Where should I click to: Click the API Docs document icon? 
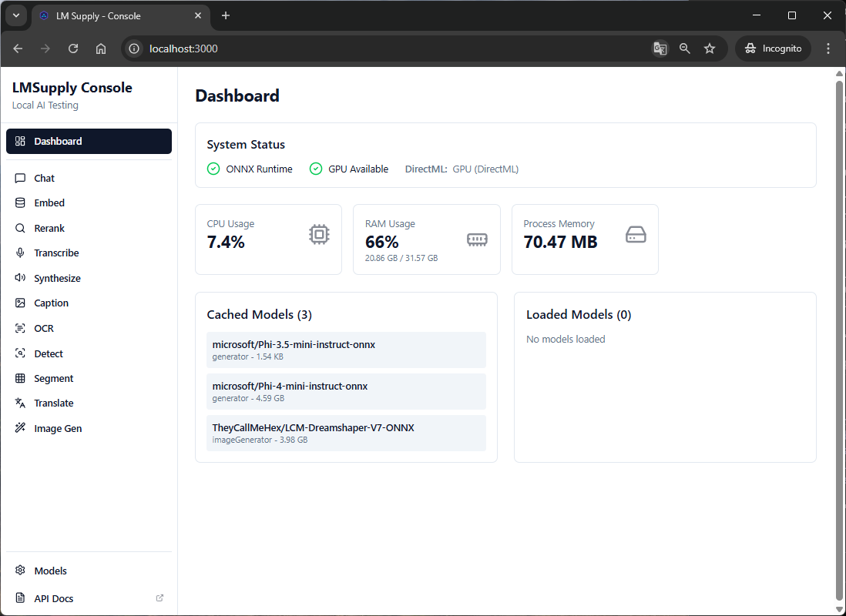click(x=20, y=598)
